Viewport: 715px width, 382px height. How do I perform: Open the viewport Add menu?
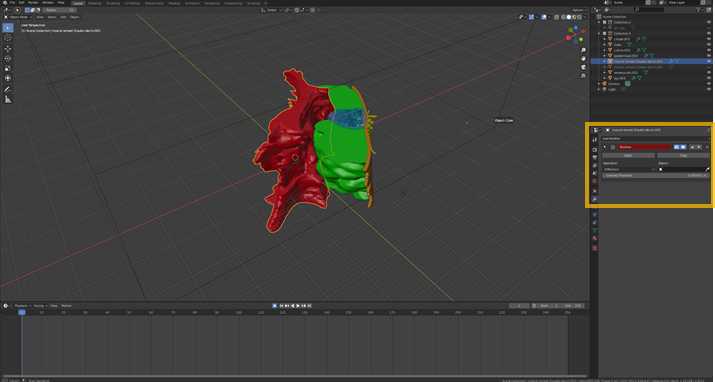[x=63, y=17]
